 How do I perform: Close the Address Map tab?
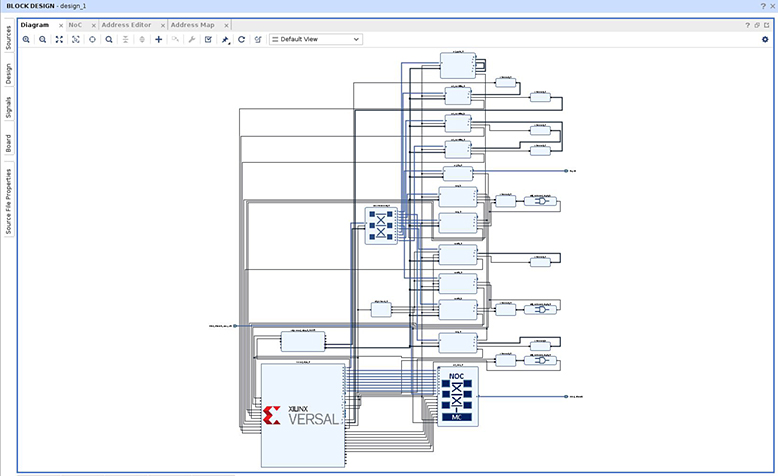point(226,25)
